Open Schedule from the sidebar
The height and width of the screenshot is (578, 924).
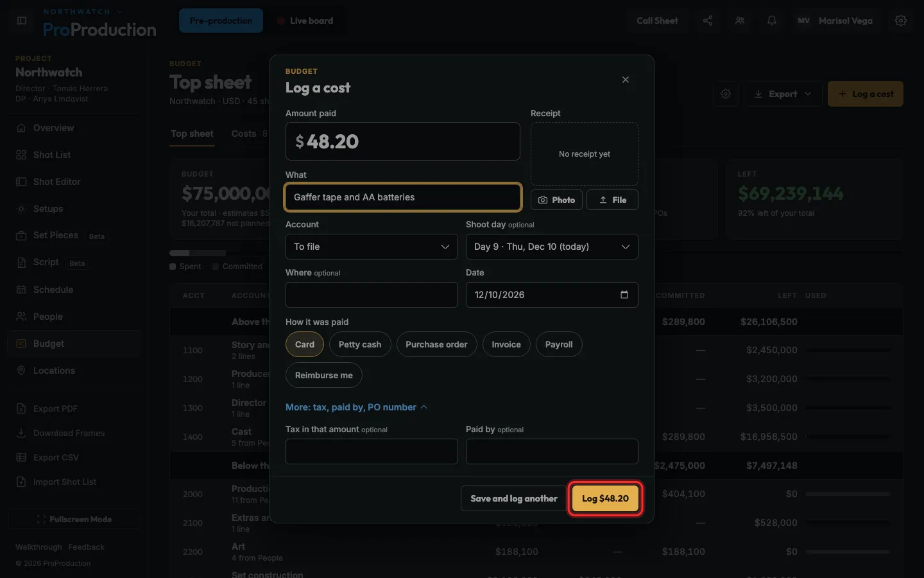74,290
